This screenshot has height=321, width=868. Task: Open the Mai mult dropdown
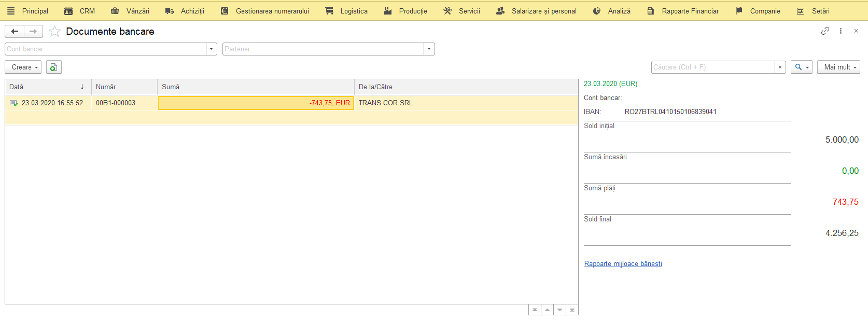838,67
